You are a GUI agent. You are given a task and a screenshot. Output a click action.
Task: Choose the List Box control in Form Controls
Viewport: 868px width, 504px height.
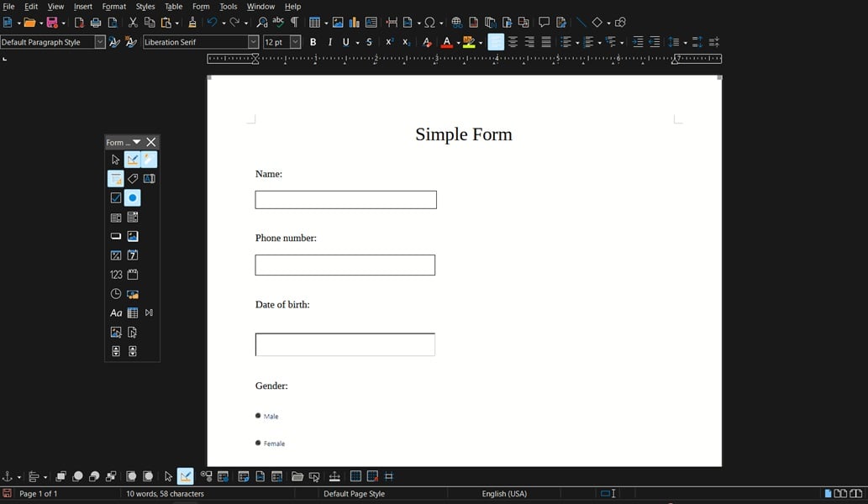[x=116, y=217]
